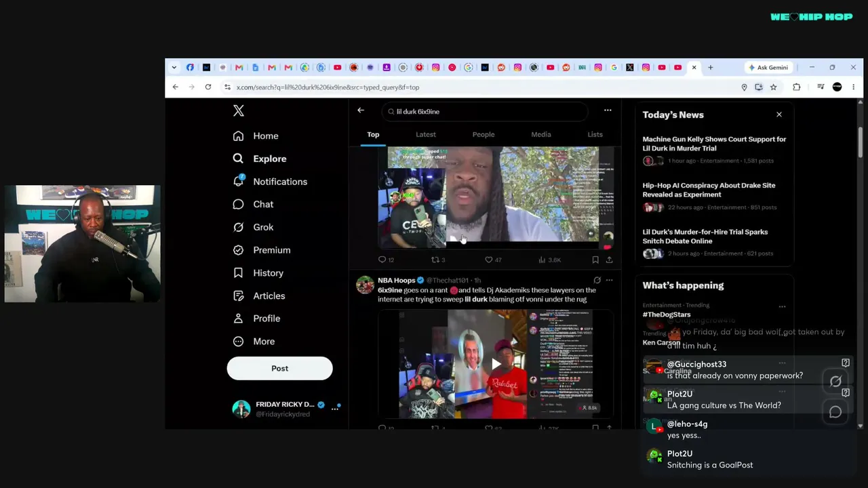
Task: View site information icon beside URL
Action: click(x=227, y=87)
